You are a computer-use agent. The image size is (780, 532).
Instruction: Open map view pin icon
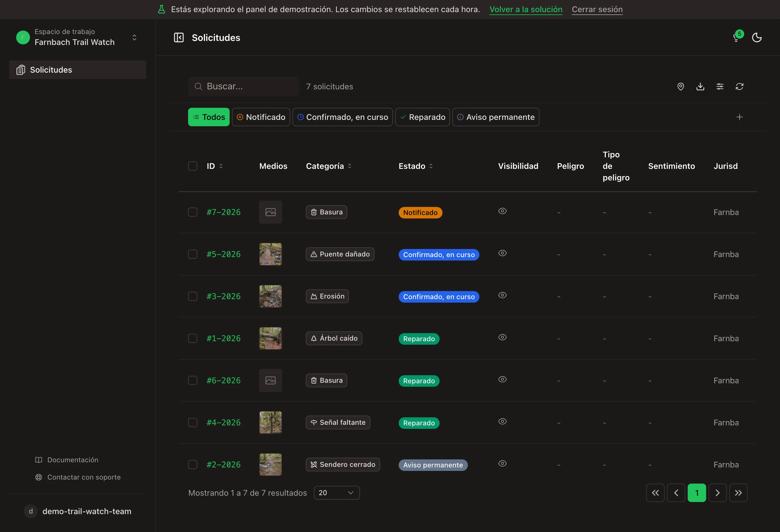point(680,86)
